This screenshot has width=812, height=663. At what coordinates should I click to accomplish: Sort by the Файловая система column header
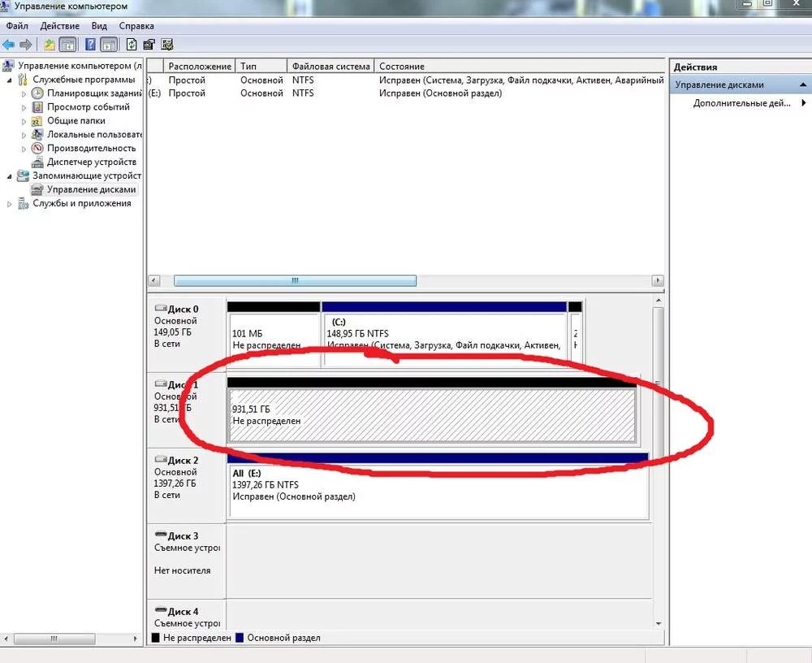click(x=331, y=67)
